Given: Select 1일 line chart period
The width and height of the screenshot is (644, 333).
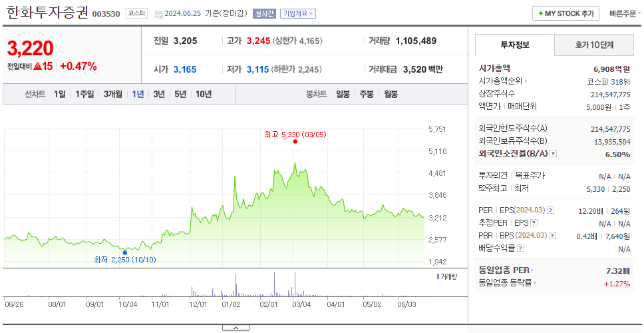Looking at the screenshot, I should pyautogui.click(x=60, y=94).
